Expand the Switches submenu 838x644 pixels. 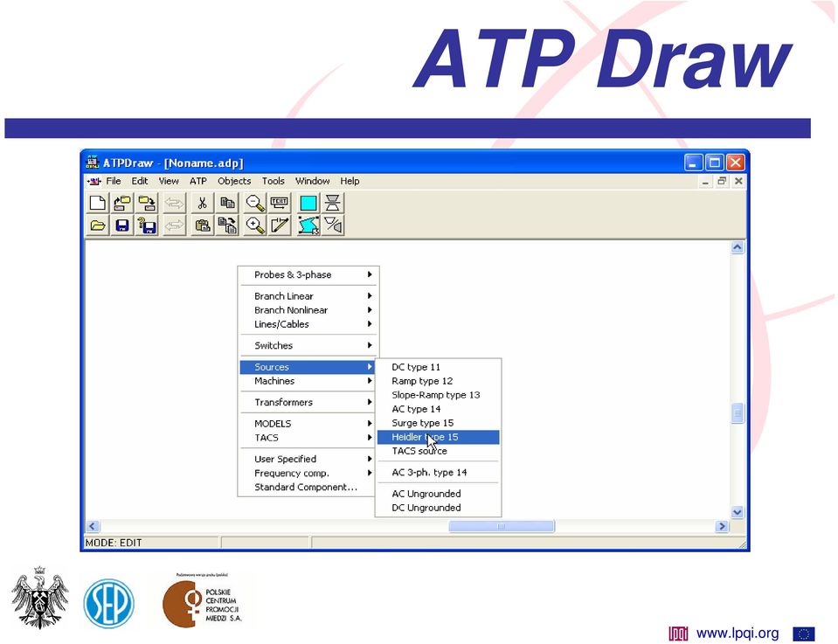pyautogui.click(x=308, y=345)
